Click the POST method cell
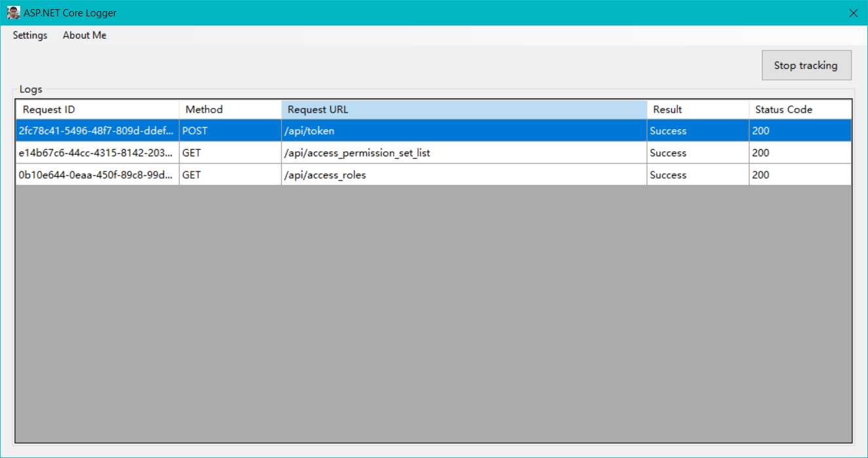This screenshot has height=458, width=868. (230, 131)
